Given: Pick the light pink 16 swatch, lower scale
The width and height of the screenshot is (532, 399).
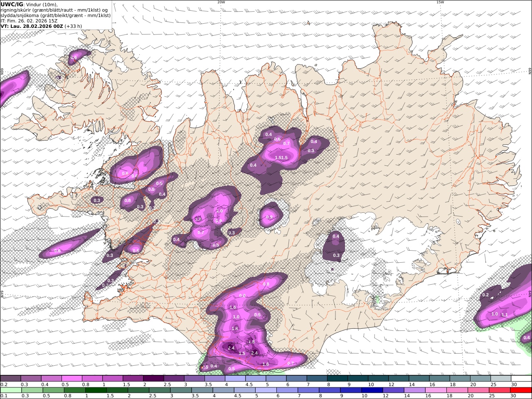Looking at the screenshot, I should click(435, 390).
